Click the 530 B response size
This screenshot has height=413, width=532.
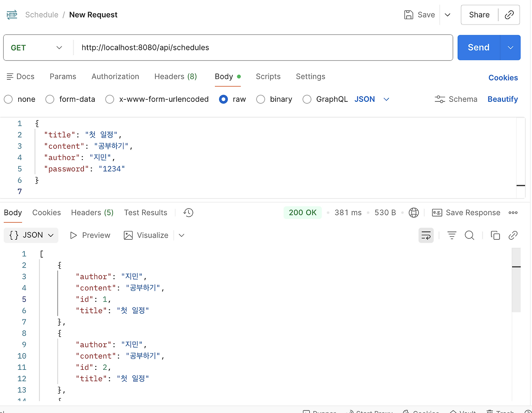pyautogui.click(x=385, y=213)
